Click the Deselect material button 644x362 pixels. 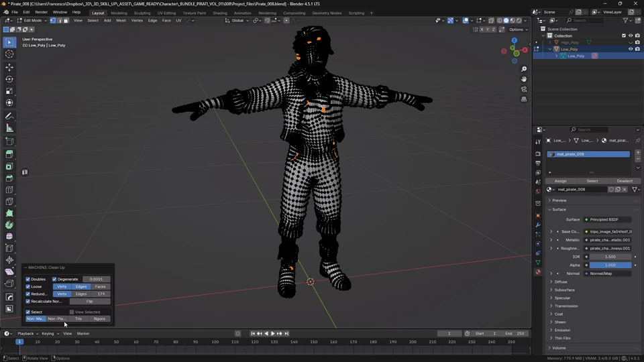pos(625,181)
